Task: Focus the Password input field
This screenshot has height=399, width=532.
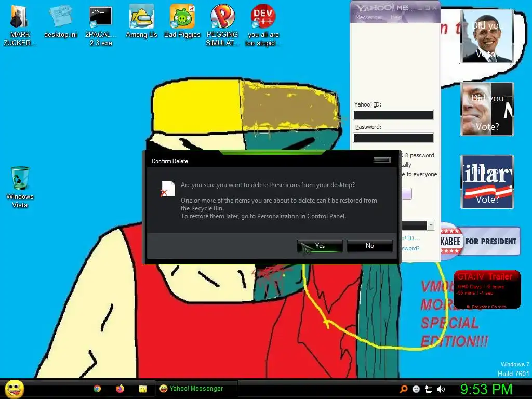Action: tap(393, 137)
